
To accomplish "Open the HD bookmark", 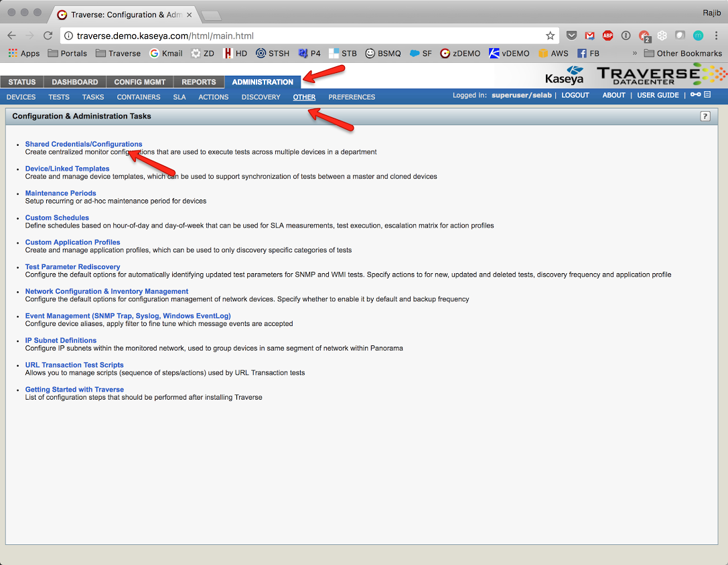I will point(235,54).
